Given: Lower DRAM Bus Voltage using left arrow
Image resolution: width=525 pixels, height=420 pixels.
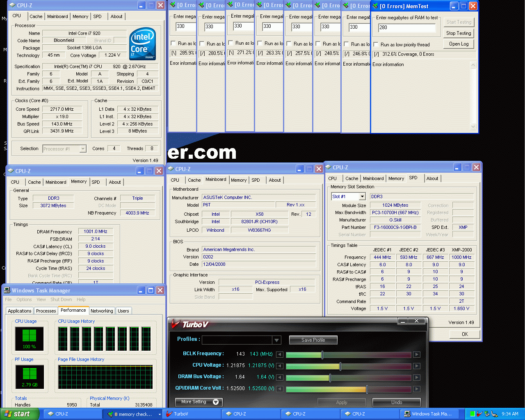Looking at the screenshot, I should pos(279,377).
